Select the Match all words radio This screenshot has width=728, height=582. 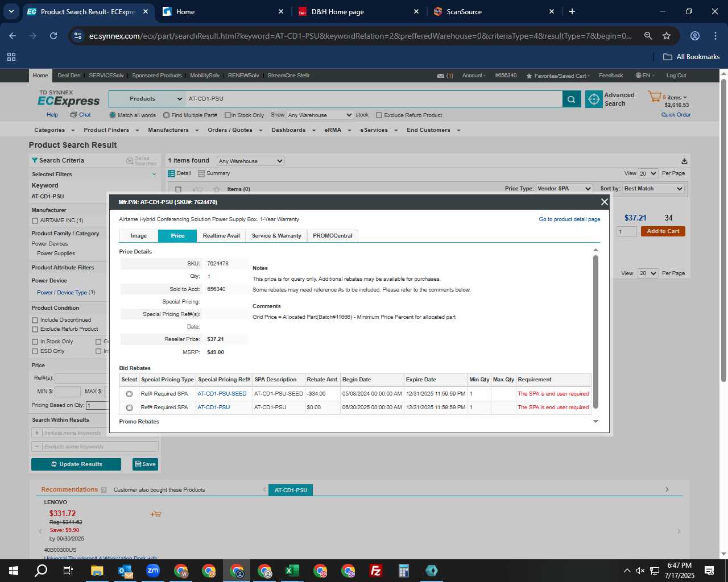(113, 115)
